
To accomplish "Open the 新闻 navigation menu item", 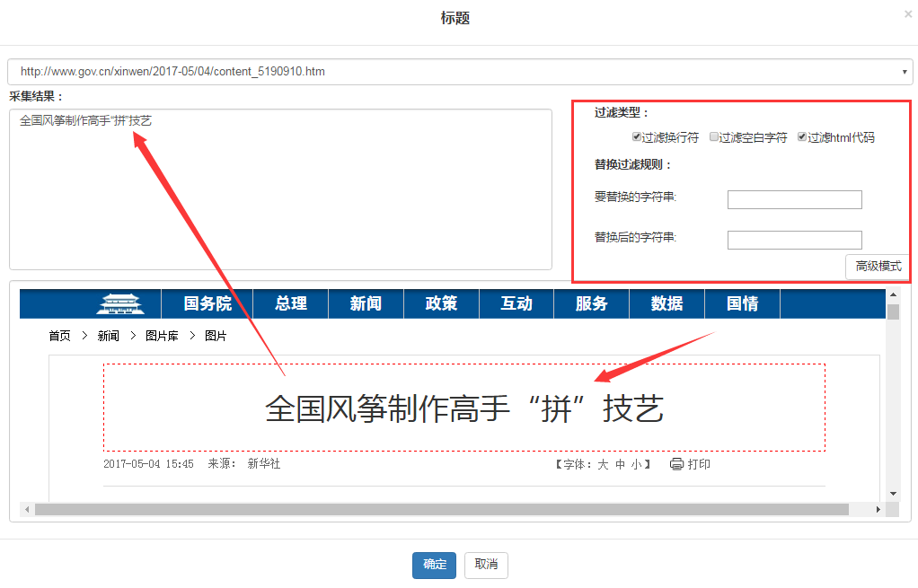I will (366, 303).
